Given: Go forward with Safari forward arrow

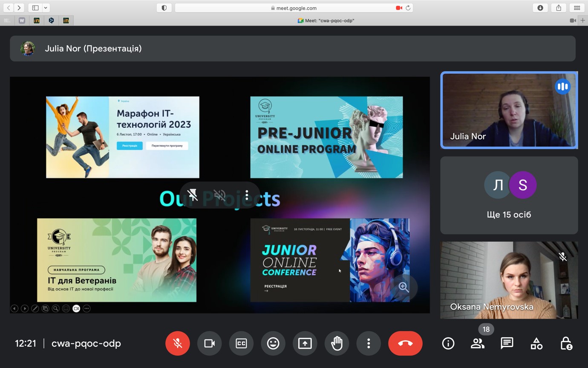Looking at the screenshot, I should pyautogui.click(x=19, y=8).
